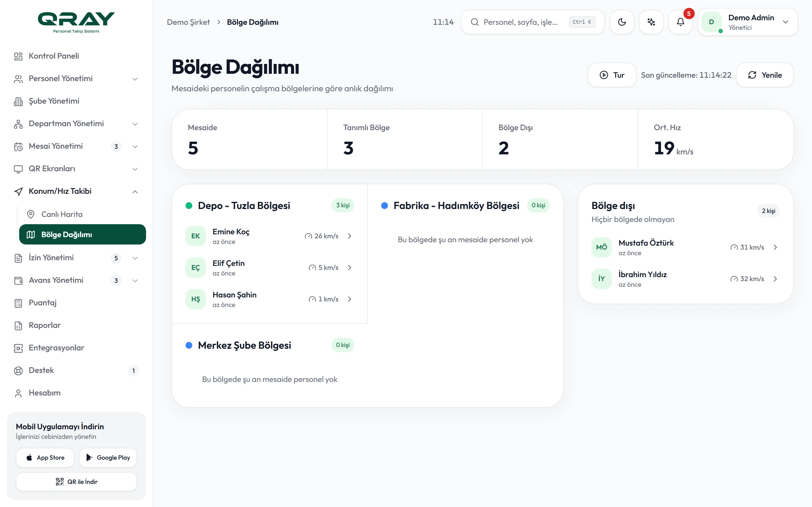Screen dimensions: 812x507
Task: Open notifications via the bell icon
Action: coord(680,22)
